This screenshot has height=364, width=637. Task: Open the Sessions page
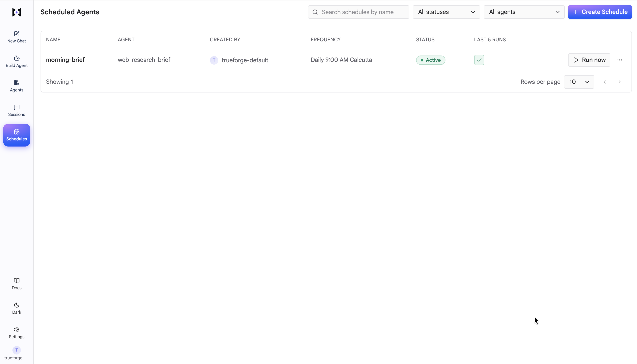(16, 110)
